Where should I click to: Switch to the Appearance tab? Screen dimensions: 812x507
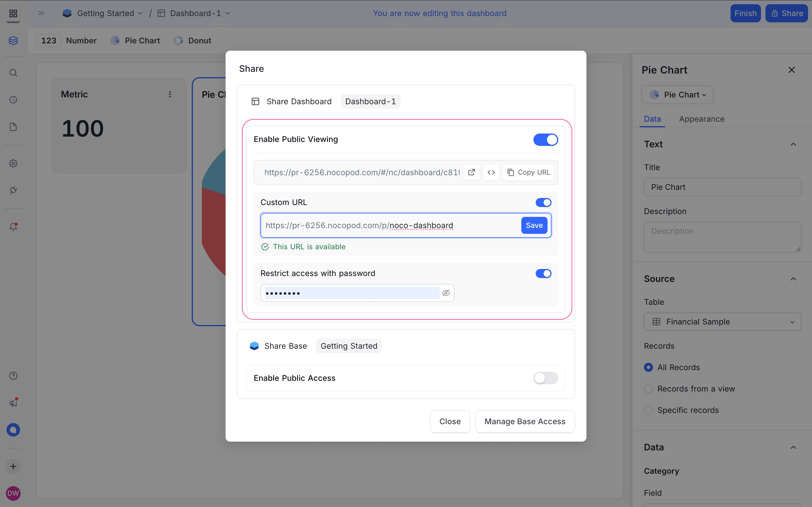[x=701, y=119]
